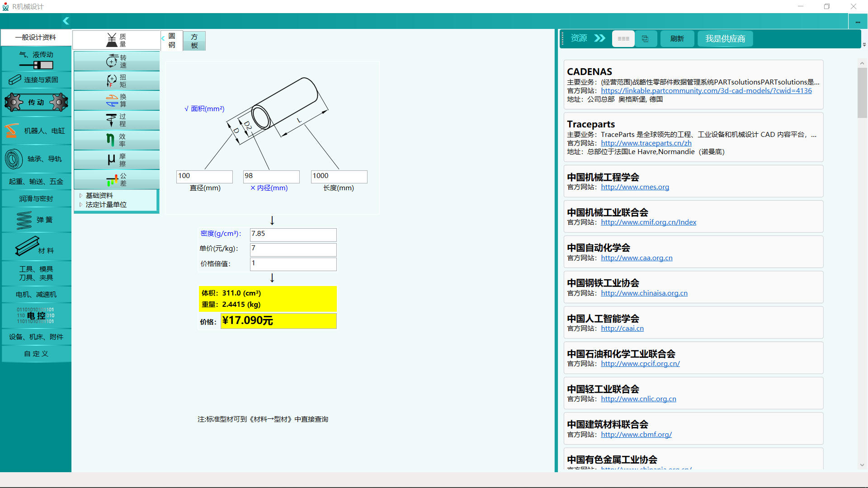Toggle the 面积(mm²) checkmark option

coord(204,109)
